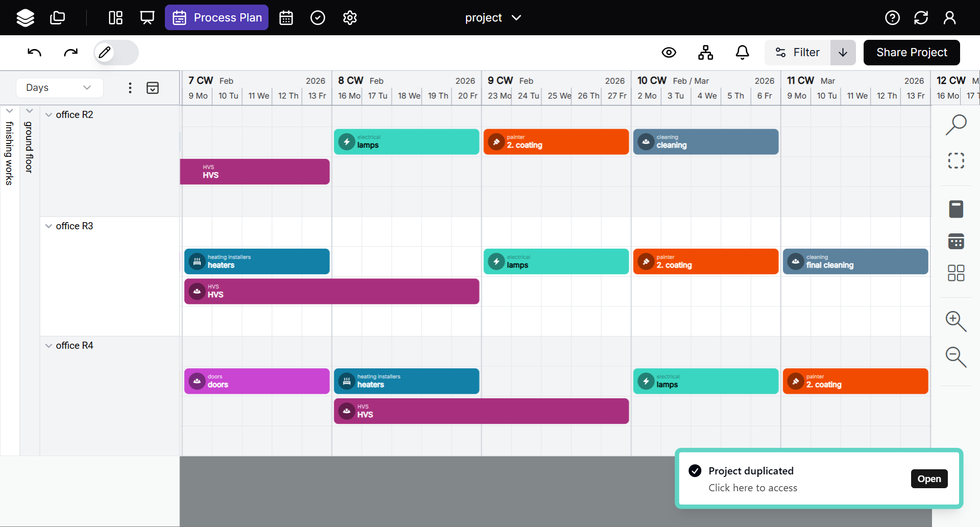This screenshot has width=980, height=527.
Task: Open the calendar view tab
Action: tap(286, 18)
